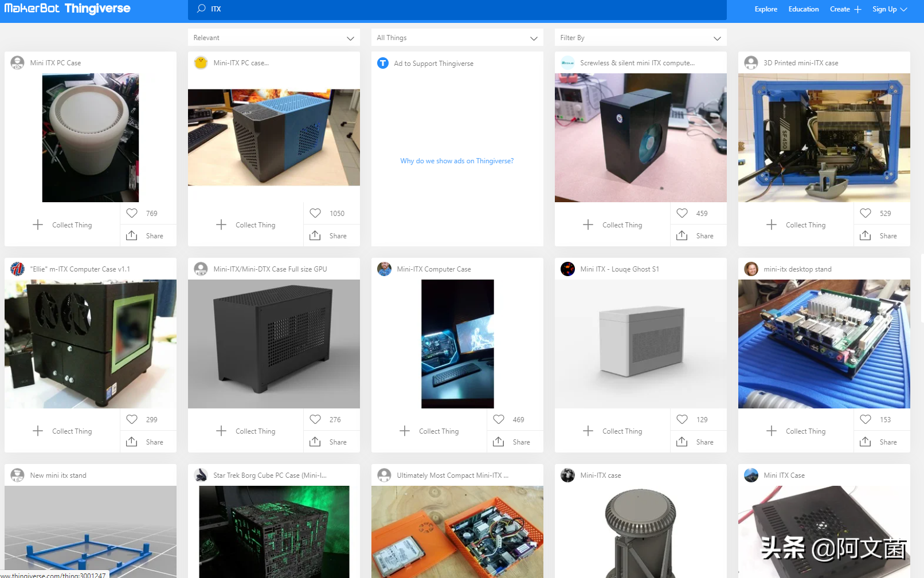Expand the Relevant sort dropdown
Screen dimensions: 924x578
pyautogui.click(x=274, y=38)
